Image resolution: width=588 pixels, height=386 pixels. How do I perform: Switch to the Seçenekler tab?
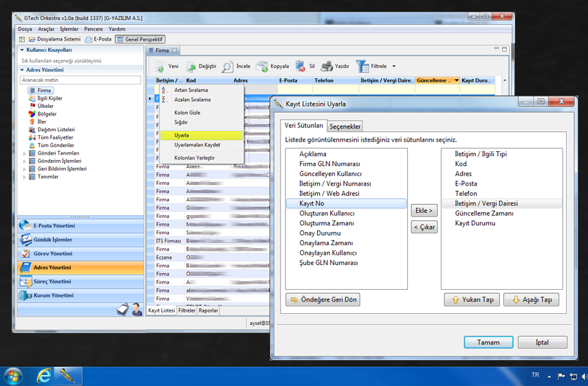[x=345, y=126]
